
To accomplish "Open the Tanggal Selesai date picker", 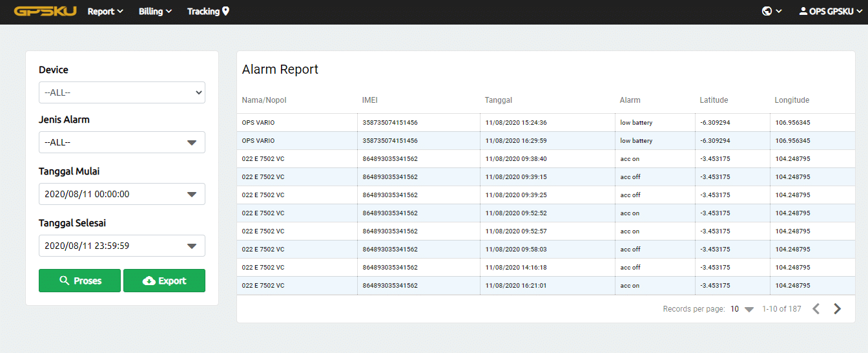I will [x=122, y=246].
